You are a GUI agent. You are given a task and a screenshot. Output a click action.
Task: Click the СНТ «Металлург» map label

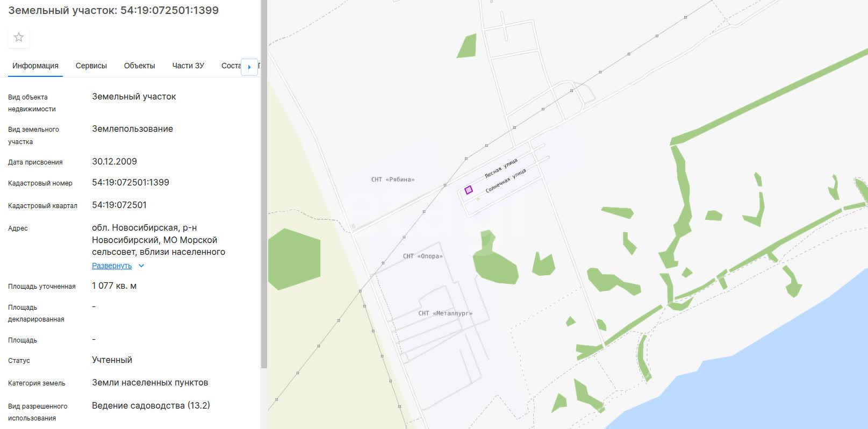coord(446,313)
